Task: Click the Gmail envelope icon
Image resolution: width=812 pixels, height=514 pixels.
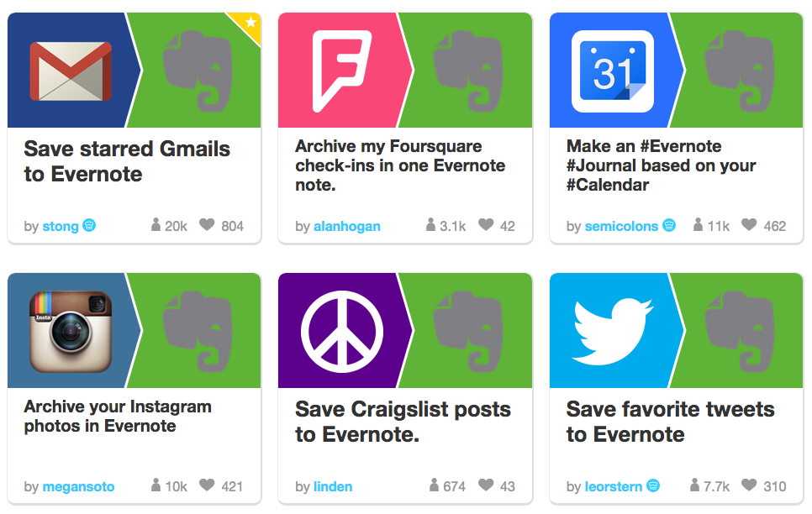Action: 71,71
